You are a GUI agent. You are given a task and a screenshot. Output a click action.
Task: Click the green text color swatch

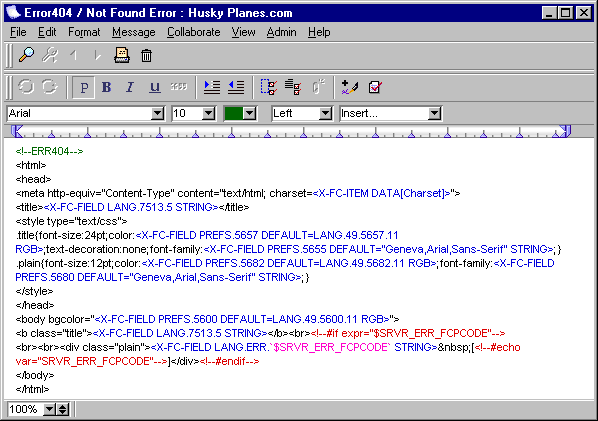(x=234, y=113)
